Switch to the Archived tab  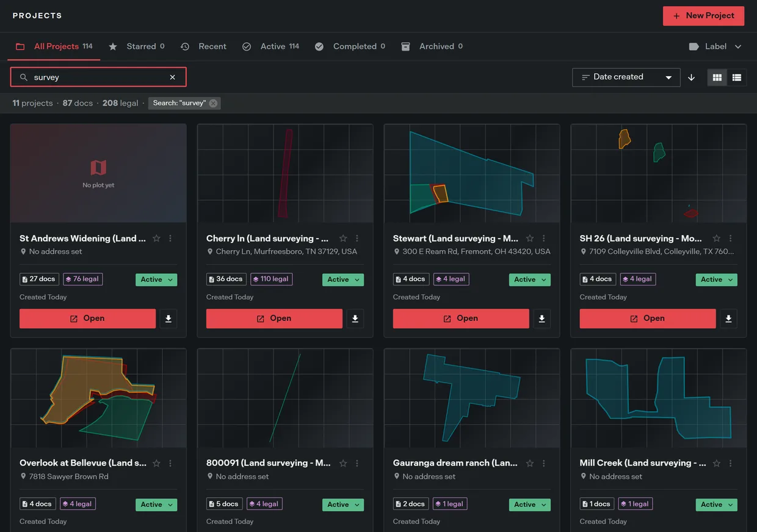click(432, 46)
